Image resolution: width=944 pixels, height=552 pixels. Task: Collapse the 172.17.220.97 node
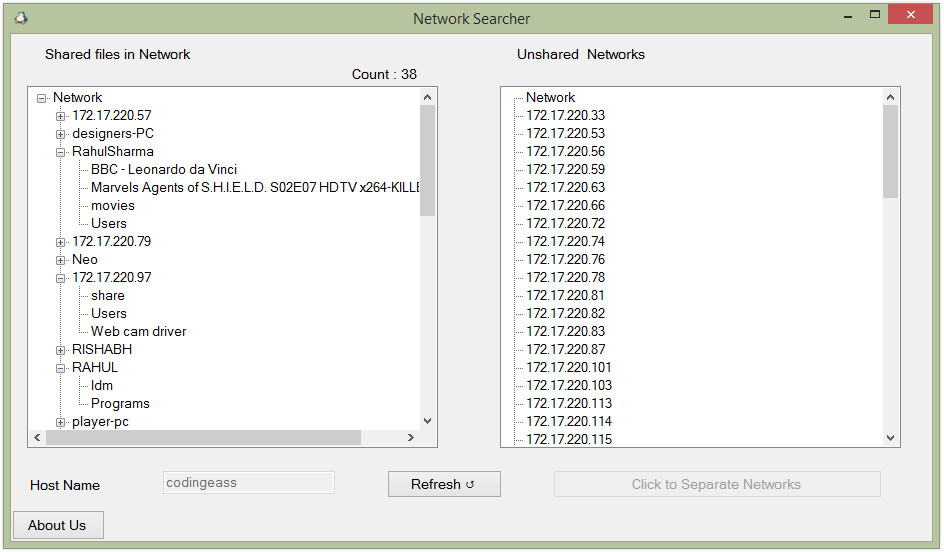pos(60,278)
